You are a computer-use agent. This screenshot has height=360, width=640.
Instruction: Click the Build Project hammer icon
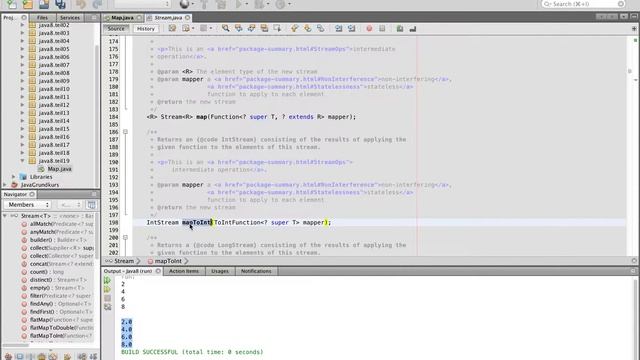204,4
